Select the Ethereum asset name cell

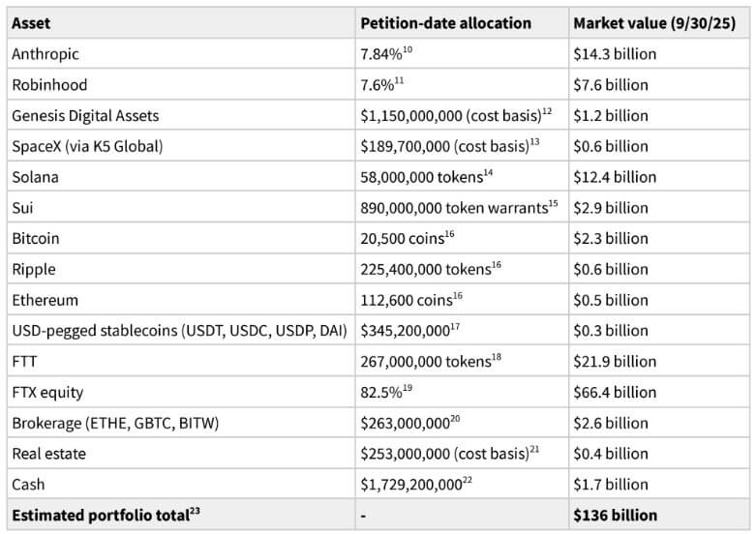pyautogui.click(x=45, y=300)
